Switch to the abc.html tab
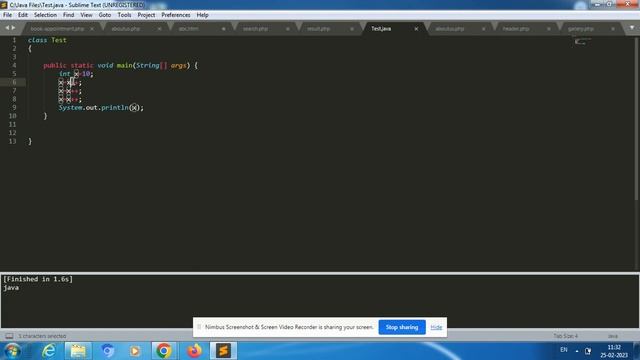The width and height of the screenshot is (640, 360). click(189, 29)
